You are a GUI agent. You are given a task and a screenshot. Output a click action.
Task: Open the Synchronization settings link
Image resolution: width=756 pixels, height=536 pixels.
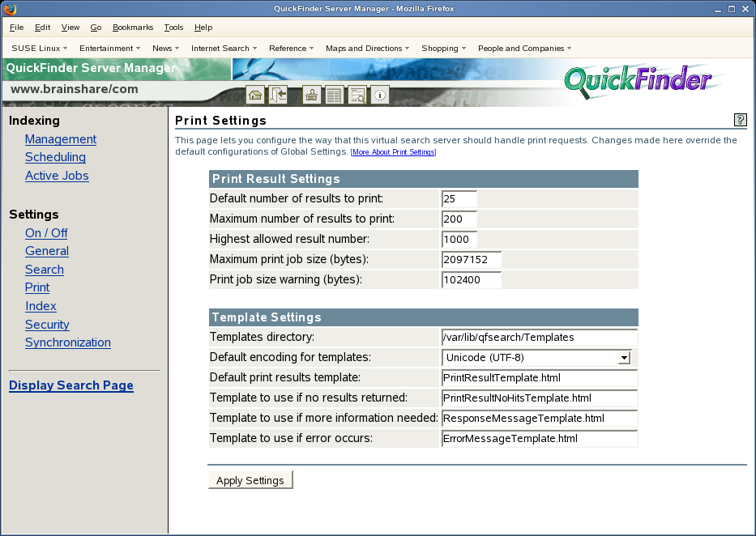point(68,342)
